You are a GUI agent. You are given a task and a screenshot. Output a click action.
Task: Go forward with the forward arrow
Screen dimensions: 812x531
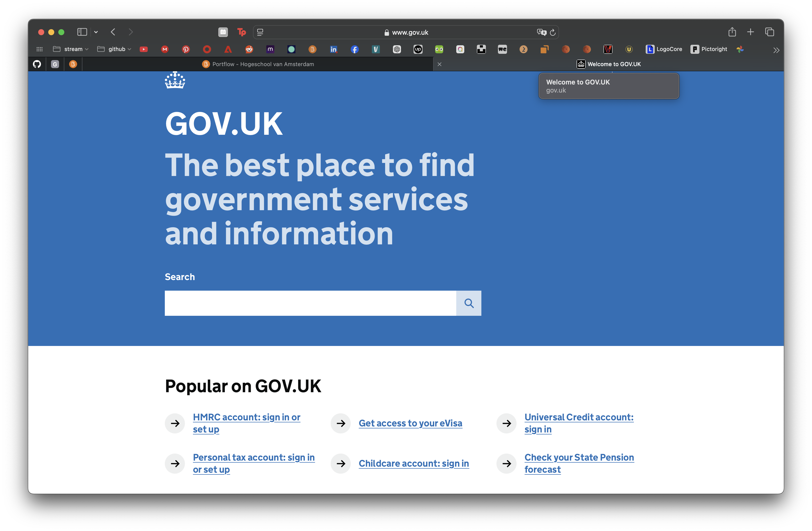(x=131, y=32)
